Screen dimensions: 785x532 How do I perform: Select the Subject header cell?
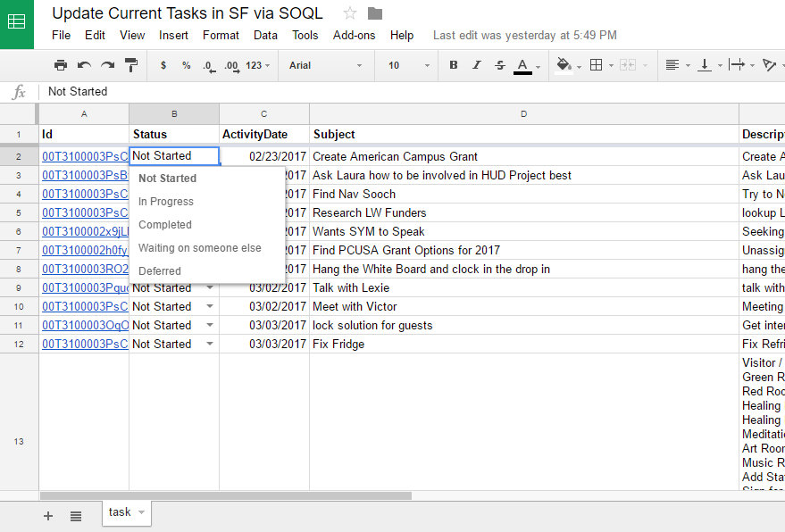[x=523, y=134]
